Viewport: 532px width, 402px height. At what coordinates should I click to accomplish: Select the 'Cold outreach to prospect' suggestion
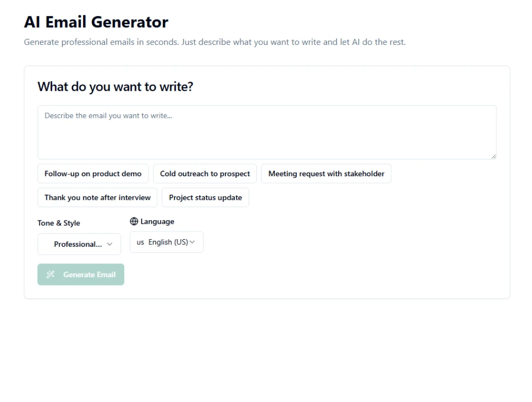pyautogui.click(x=205, y=174)
